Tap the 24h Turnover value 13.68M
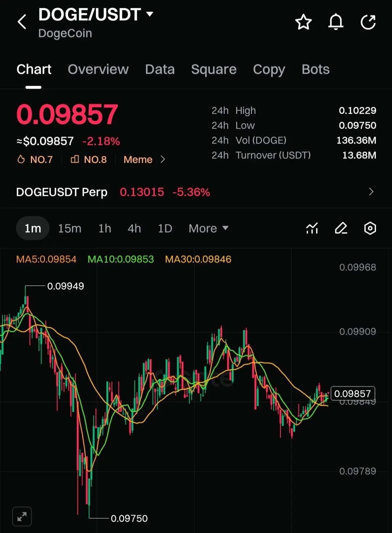Viewport: 392px width, 533px height. [359, 155]
